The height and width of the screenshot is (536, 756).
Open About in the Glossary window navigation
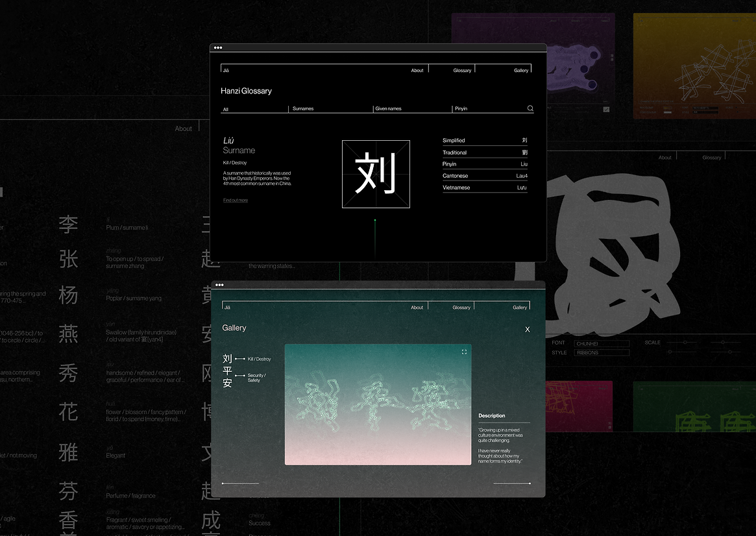[x=417, y=70]
